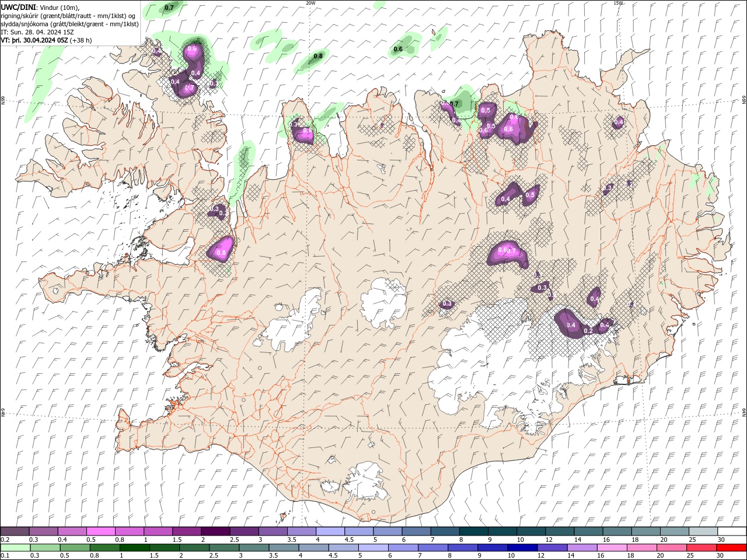This screenshot has height=560, width=747.
Task: Click the '15W' longitude label at top
Action: point(618,2)
